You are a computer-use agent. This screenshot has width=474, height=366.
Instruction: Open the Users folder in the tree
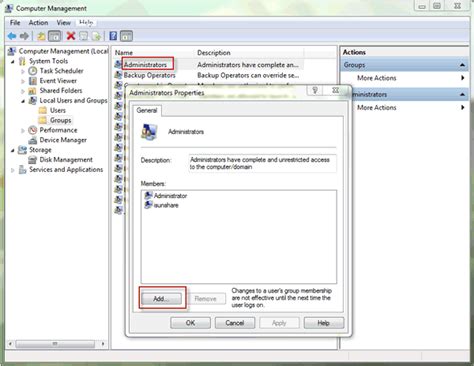[x=52, y=110]
